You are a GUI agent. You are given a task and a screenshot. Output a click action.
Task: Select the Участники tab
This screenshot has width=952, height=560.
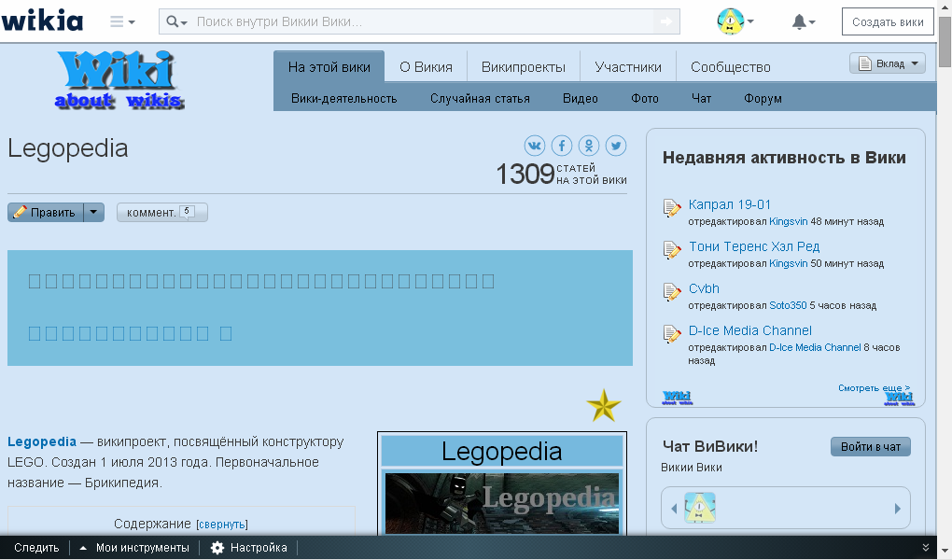click(x=628, y=67)
